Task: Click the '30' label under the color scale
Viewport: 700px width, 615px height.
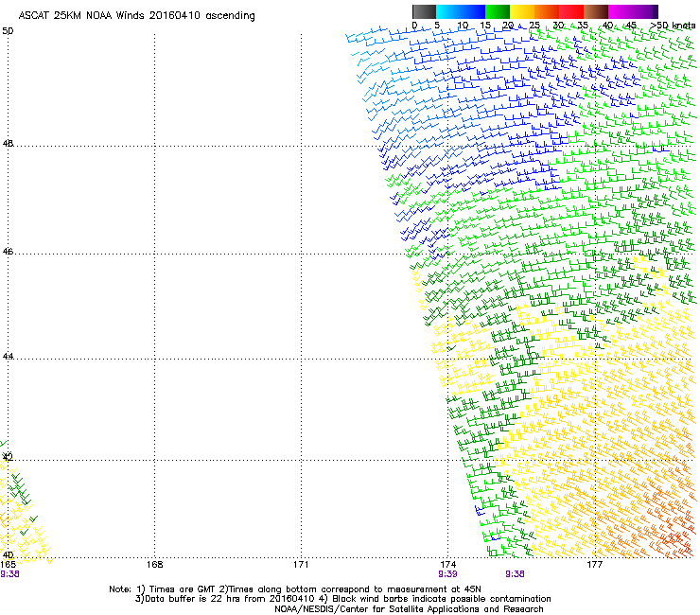Action: point(558,26)
